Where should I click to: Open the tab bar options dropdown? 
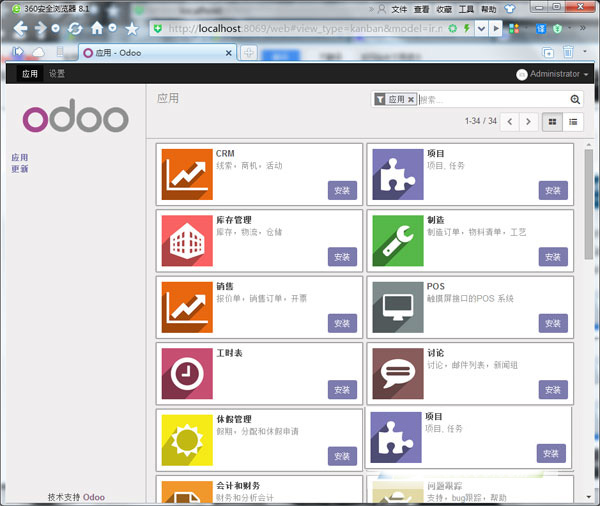[585, 51]
